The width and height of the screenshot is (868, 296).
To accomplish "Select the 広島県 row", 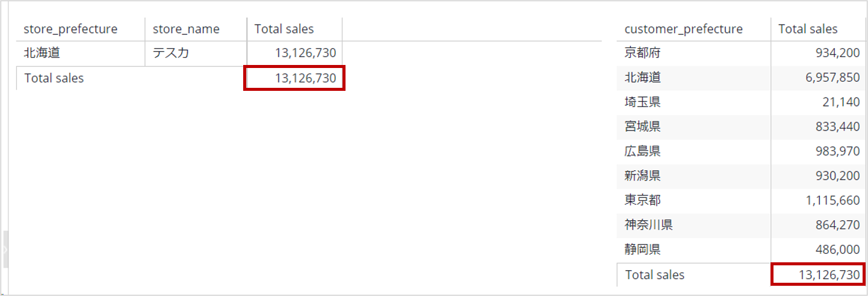I will pos(741,151).
